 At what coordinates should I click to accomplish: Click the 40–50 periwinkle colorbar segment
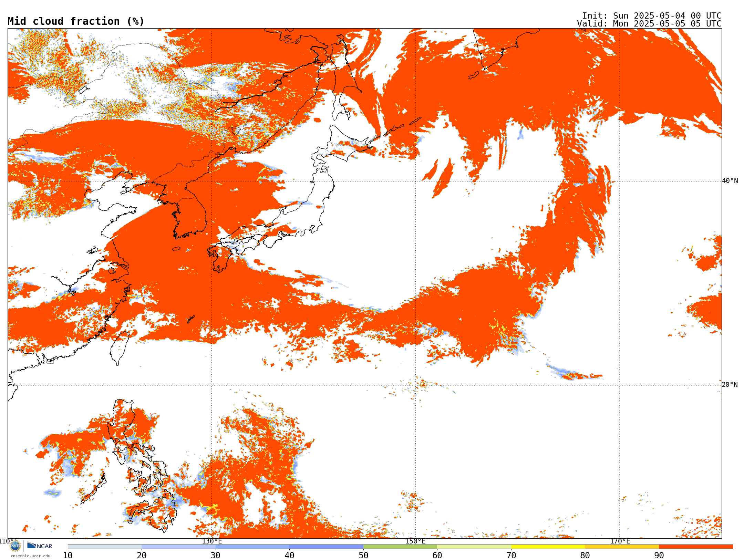(x=326, y=547)
